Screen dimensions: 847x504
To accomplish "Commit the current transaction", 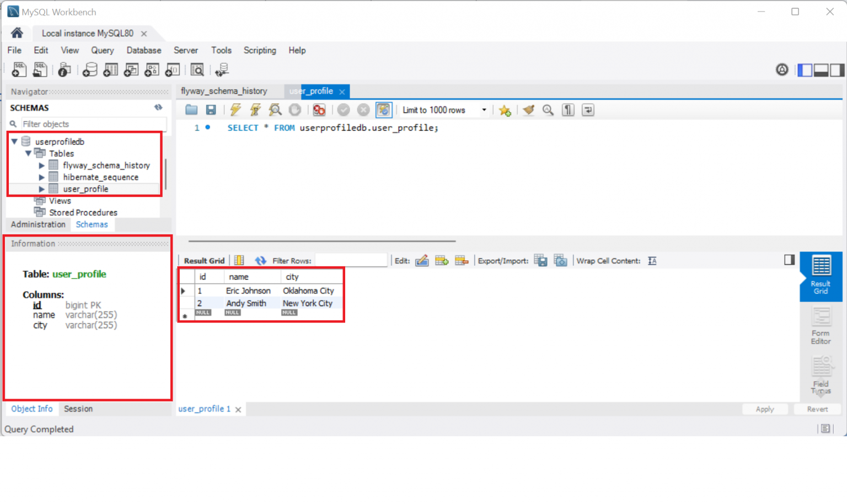I will [344, 110].
